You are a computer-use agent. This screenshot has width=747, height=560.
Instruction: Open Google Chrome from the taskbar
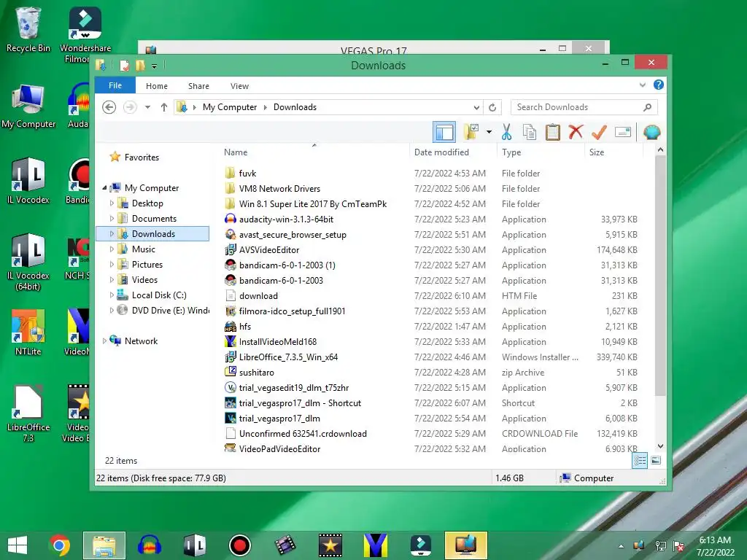60,545
